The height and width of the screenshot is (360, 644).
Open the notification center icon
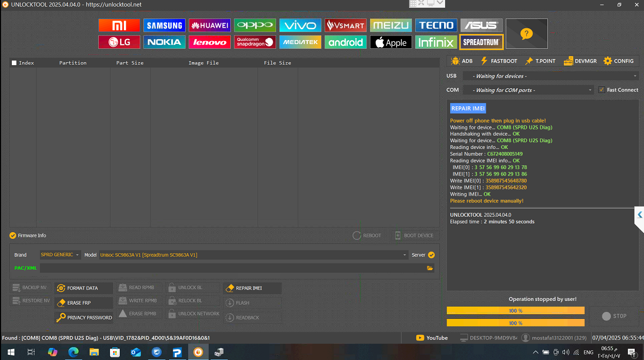point(632,352)
